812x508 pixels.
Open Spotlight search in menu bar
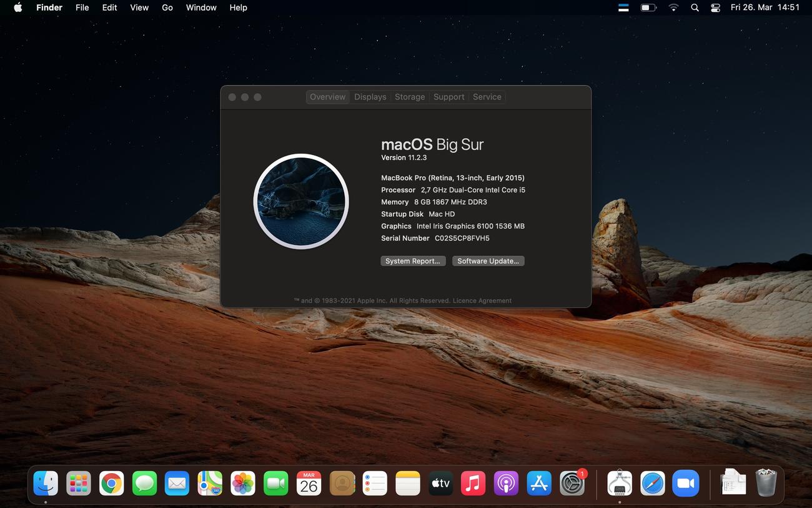pos(695,7)
